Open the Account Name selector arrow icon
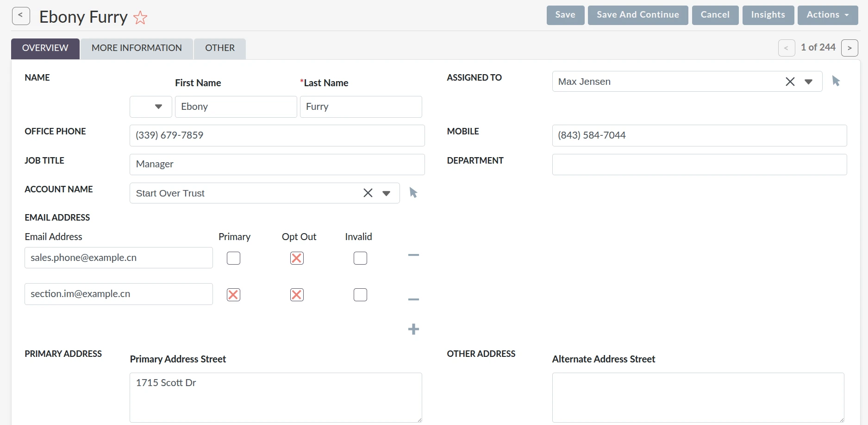The height and width of the screenshot is (425, 868). click(413, 192)
